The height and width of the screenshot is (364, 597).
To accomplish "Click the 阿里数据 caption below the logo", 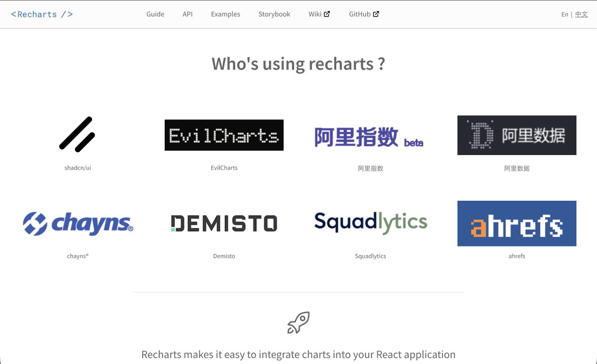I will [517, 169].
